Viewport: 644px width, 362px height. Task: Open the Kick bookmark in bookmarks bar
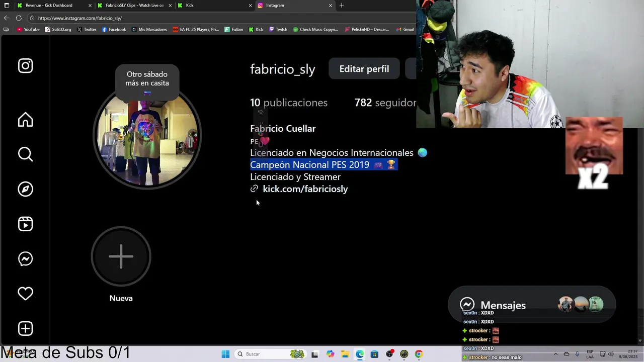pyautogui.click(x=256, y=30)
